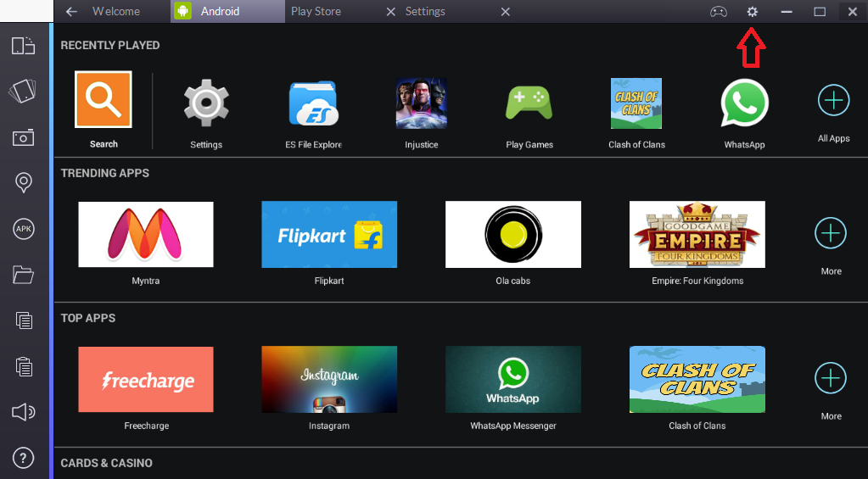Open Clash of Clans in Top Apps

pos(697,380)
